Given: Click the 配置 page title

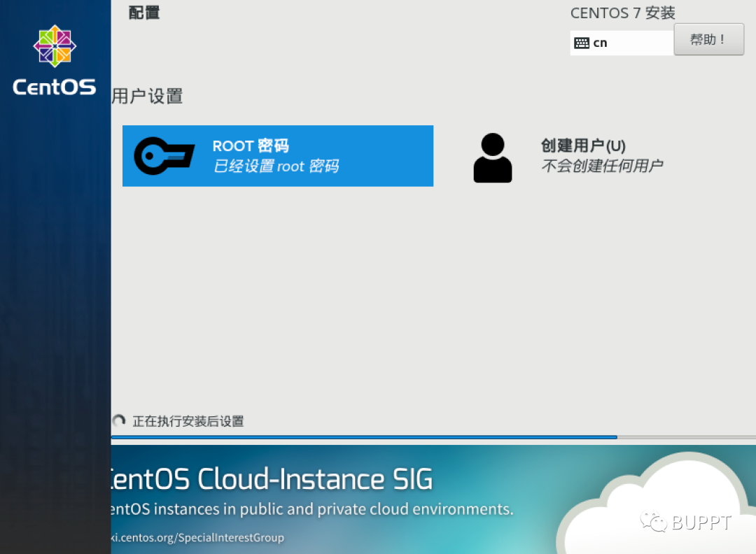Looking at the screenshot, I should click(x=143, y=13).
